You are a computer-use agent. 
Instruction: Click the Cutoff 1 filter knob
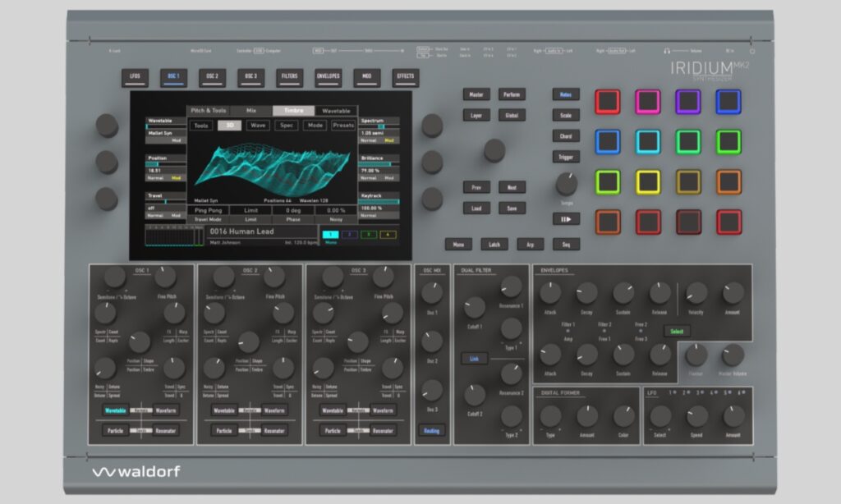474,307
